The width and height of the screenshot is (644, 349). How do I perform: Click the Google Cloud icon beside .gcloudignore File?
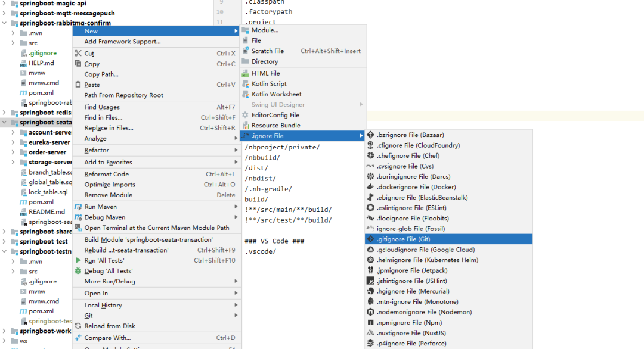click(370, 250)
